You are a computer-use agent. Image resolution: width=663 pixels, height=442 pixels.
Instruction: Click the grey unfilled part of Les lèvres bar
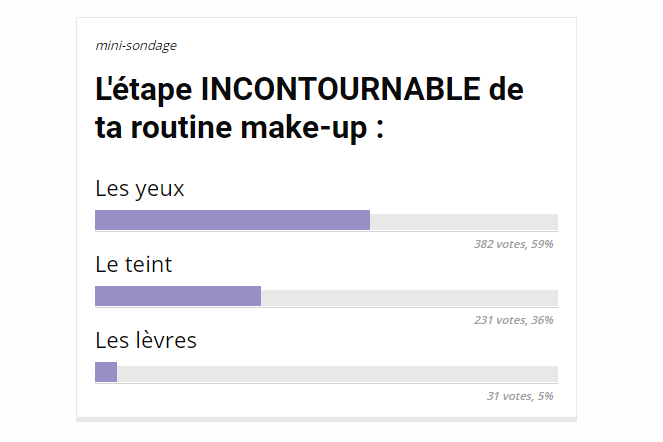[337, 372]
